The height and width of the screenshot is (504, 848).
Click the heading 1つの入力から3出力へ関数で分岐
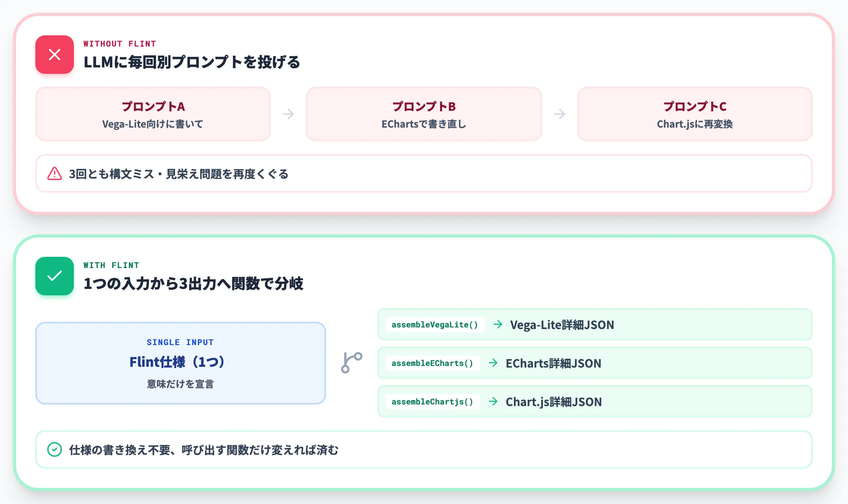coord(194,284)
